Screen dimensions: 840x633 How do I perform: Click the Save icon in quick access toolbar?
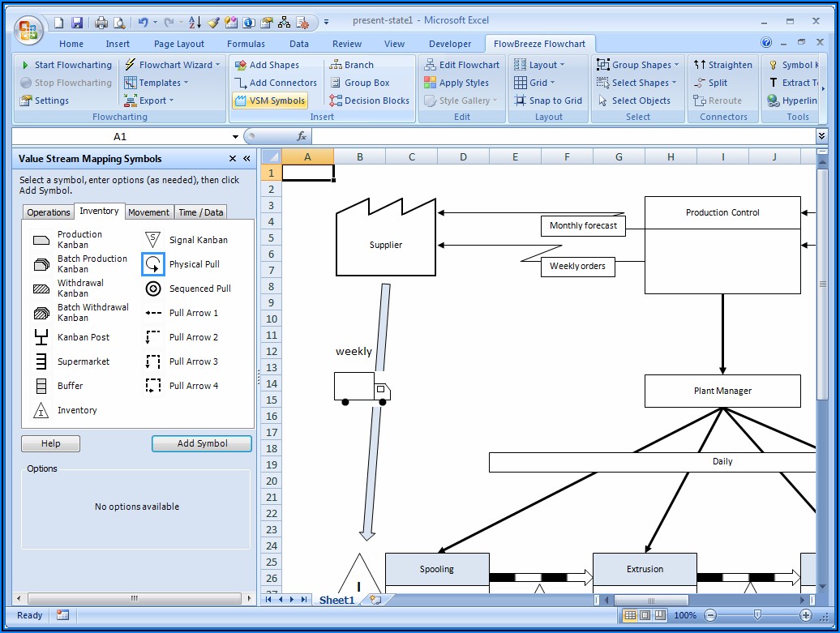[x=77, y=23]
